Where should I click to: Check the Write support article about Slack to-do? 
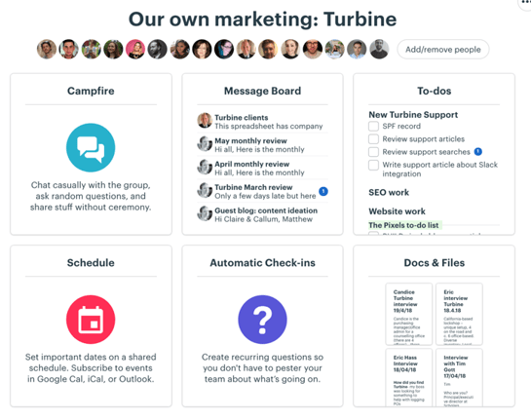click(373, 165)
